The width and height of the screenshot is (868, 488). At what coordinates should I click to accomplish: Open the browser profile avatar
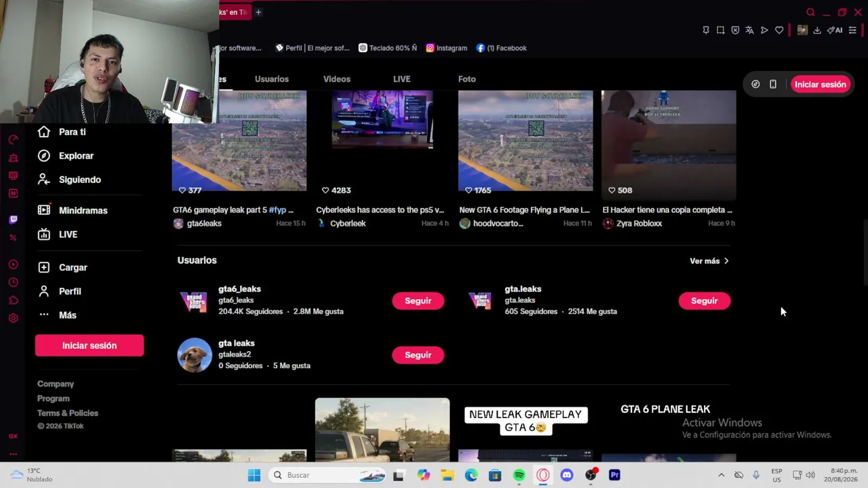pos(802,30)
